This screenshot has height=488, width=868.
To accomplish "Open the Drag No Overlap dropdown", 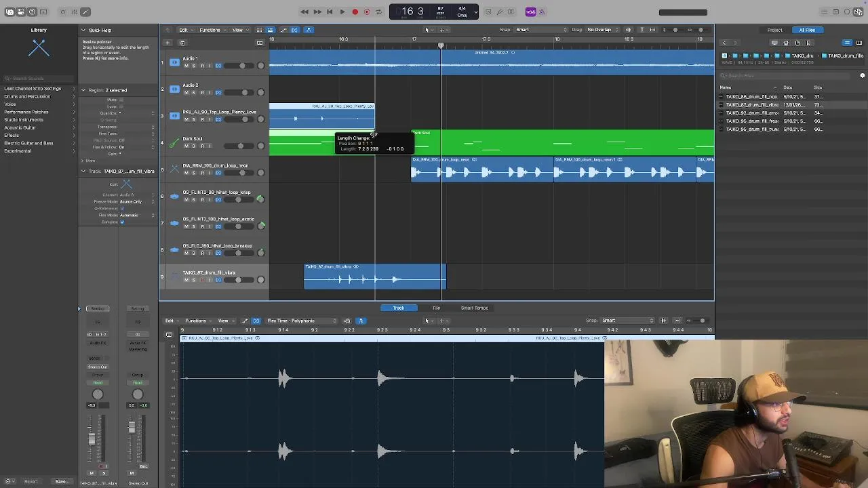I will 603,30.
